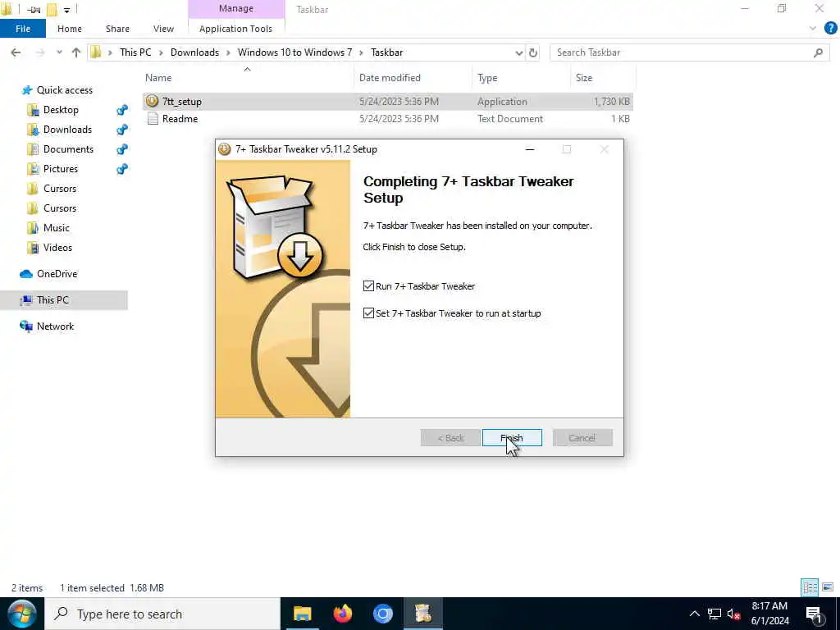Image resolution: width=840 pixels, height=630 pixels.
Task: Click the Finish button in setup wizard
Action: click(512, 438)
